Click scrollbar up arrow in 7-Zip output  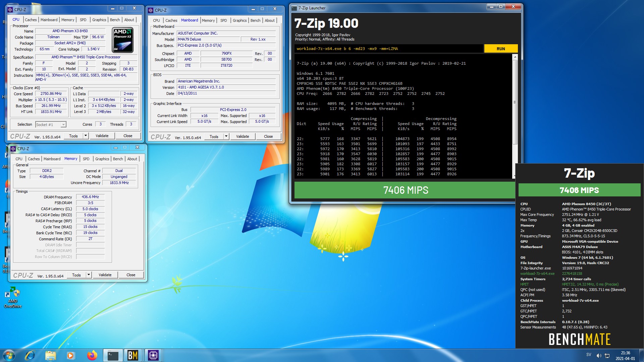515,57
